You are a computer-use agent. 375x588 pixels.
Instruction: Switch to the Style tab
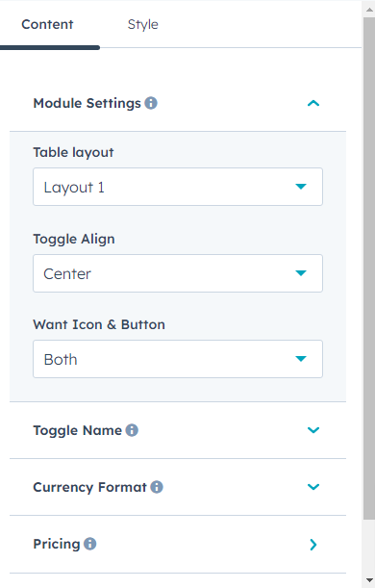click(142, 24)
